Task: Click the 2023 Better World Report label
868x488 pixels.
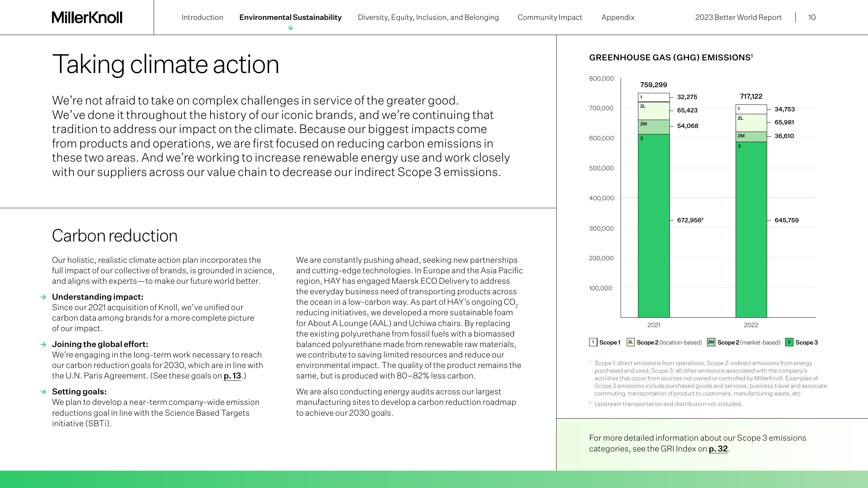Action: (738, 17)
